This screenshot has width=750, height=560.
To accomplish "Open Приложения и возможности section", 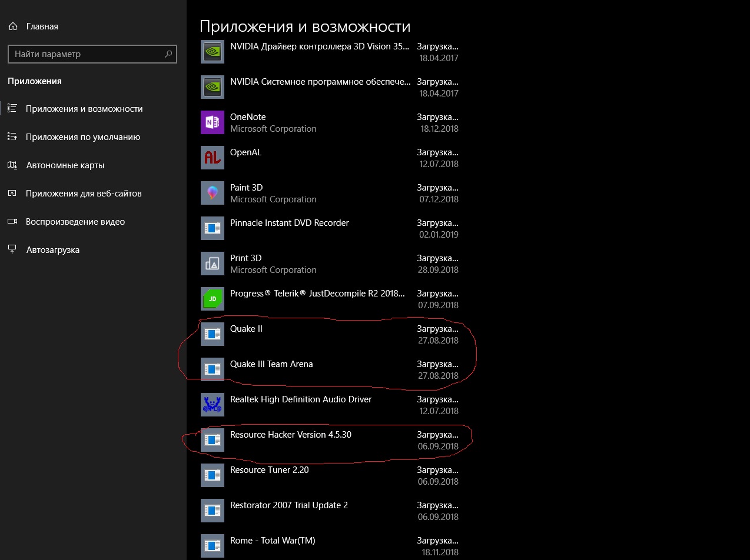I will click(84, 109).
